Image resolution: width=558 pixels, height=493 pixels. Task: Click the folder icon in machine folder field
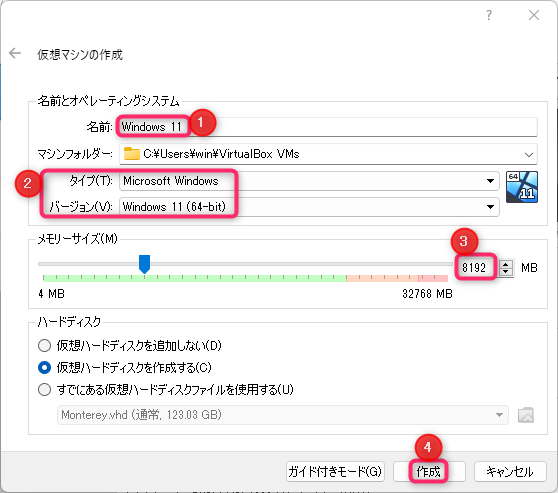(x=131, y=154)
